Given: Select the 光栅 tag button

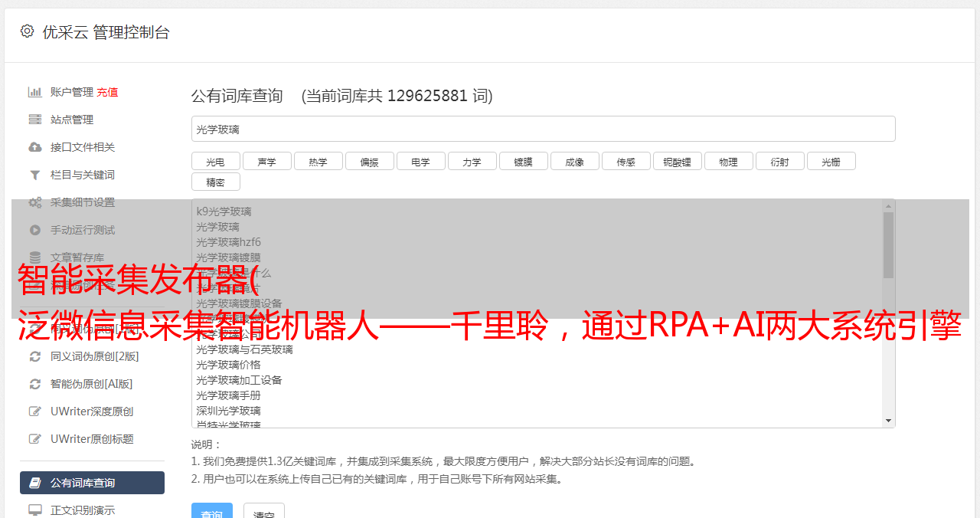Looking at the screenshot, I should click(831, 161).
